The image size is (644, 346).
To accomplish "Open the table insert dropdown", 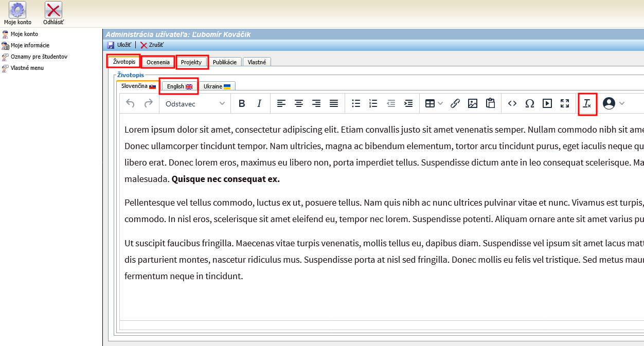I will pos(434,103).
